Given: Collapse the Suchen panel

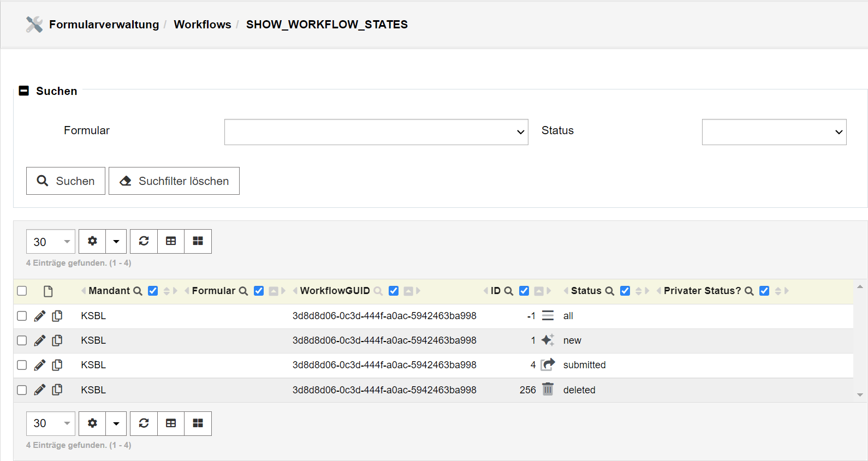Looking at the screenshot, I should tap(24, 91).
